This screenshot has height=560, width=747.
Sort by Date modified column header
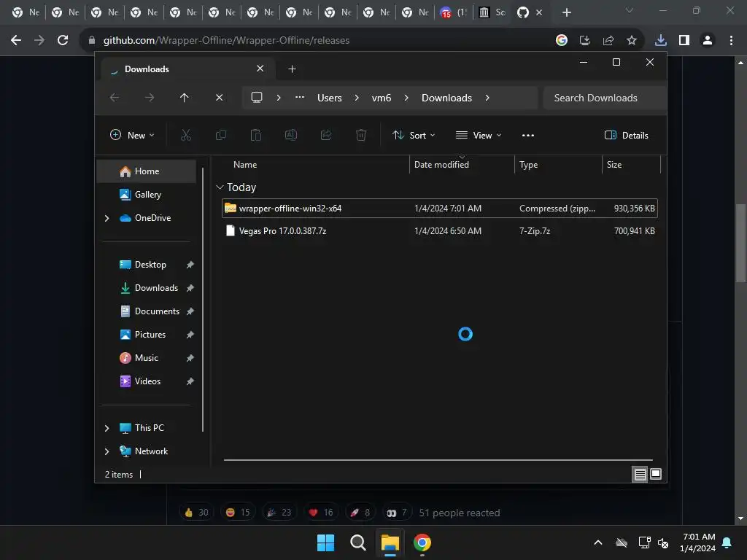[441, 165]
